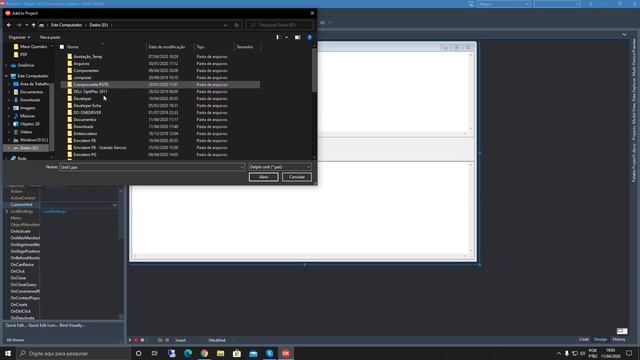Click the Bind Visually link
Viewport: 640px width, 360px height.
click(72, 325)
